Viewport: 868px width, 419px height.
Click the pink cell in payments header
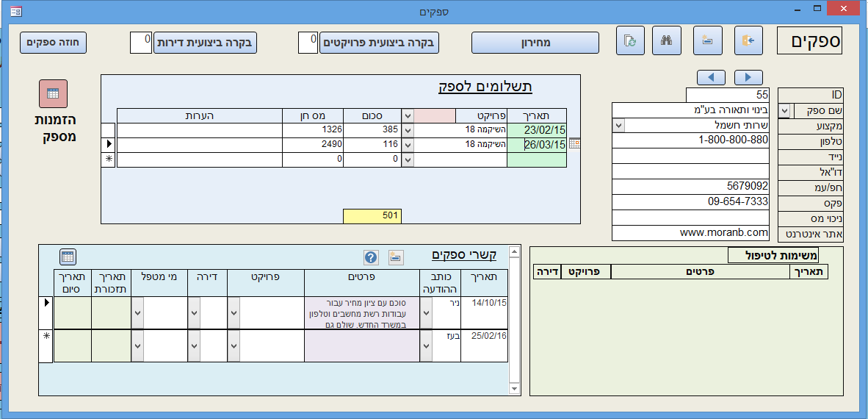(x=435, y=116)
